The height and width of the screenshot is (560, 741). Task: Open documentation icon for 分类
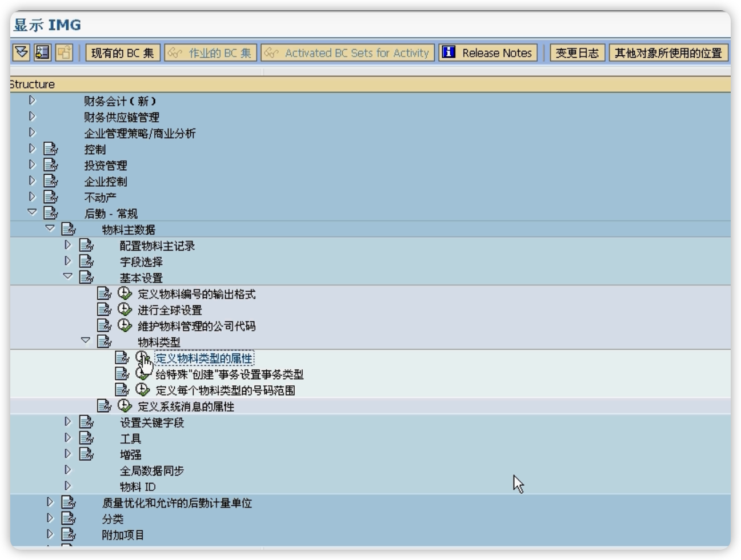point(69,518)
